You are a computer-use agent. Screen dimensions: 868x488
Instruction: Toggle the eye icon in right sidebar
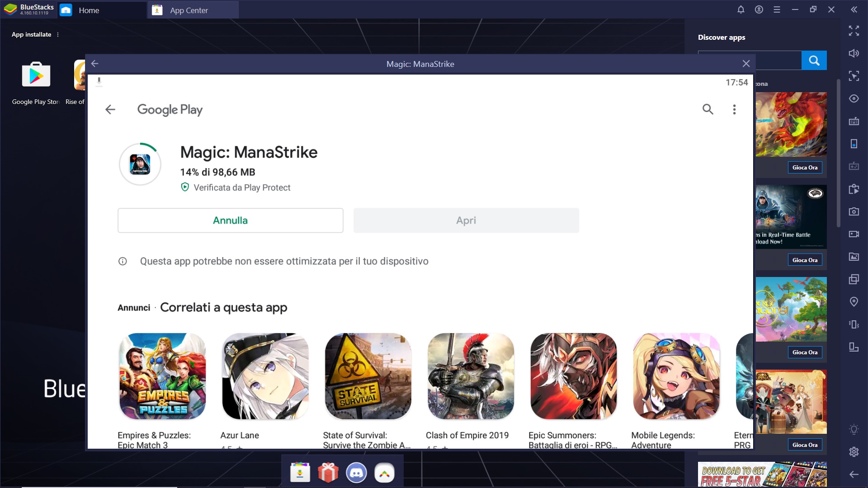click(x=854, y=99)
